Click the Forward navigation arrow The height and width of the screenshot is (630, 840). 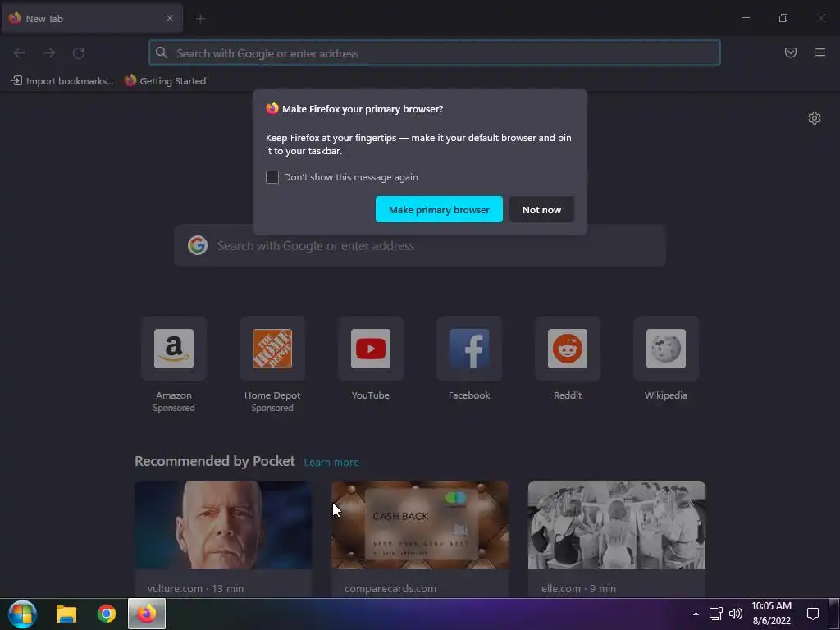coord(49,53)
